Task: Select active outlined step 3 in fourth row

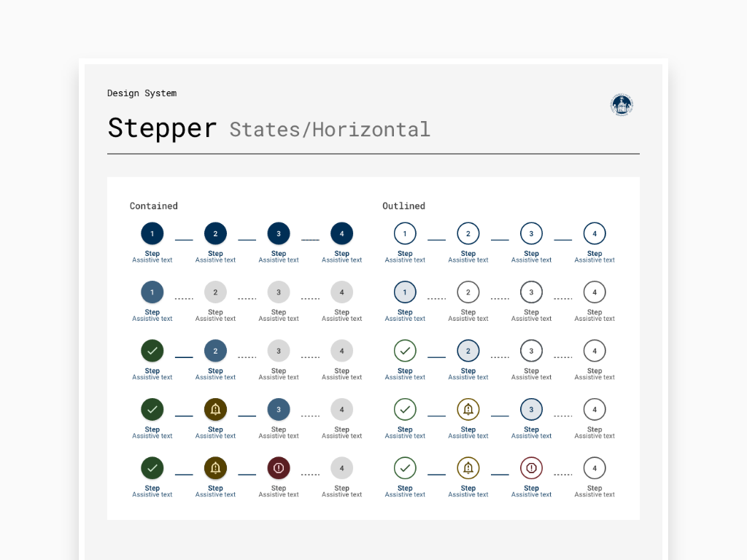Action: click(x=531, y=410)
